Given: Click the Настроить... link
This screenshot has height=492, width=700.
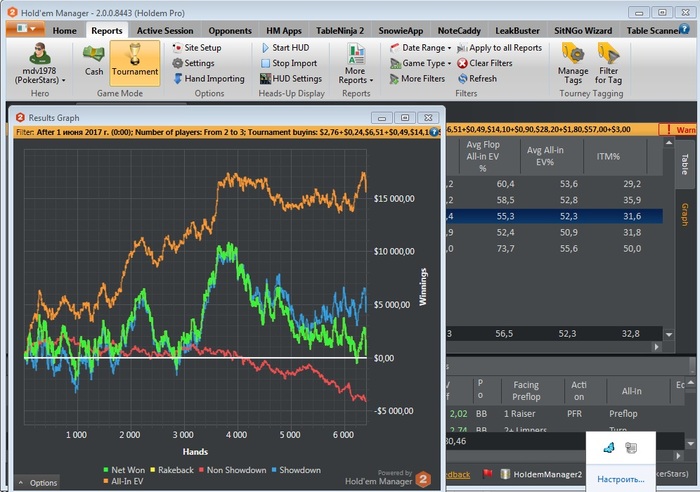Looking at the screenshot, I should 621,479.
